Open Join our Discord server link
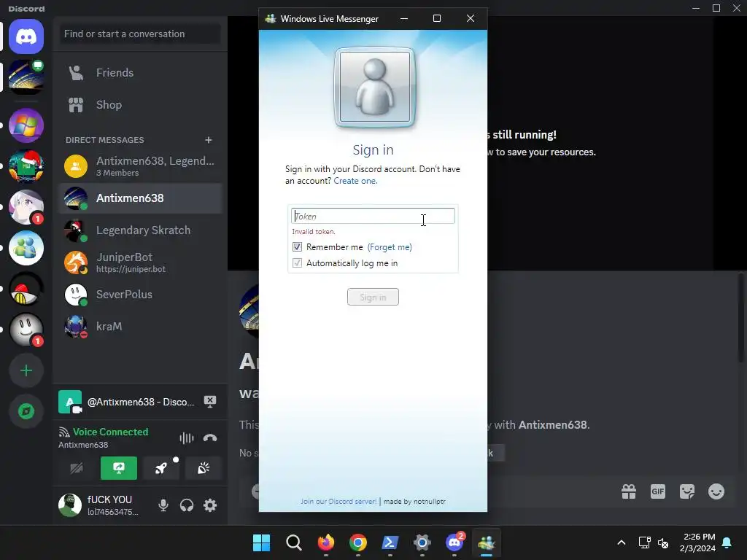The width and height of the screenshot is (747, 560). [x=338, y=502]
